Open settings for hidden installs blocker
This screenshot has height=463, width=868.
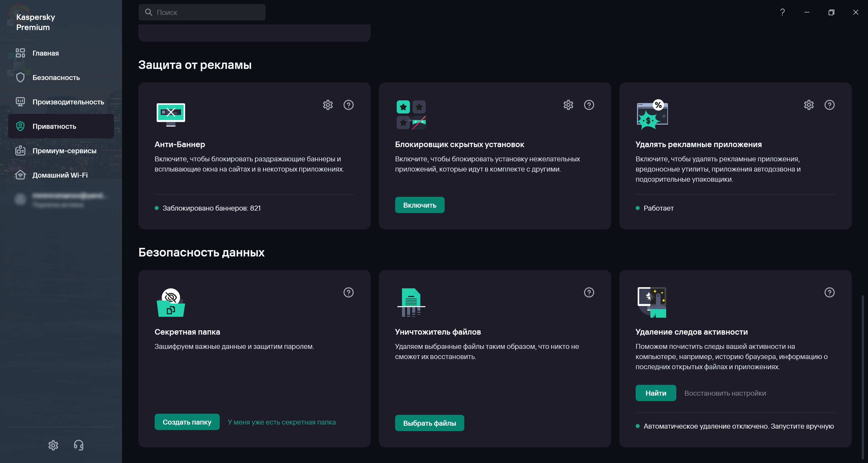(568, 105)
